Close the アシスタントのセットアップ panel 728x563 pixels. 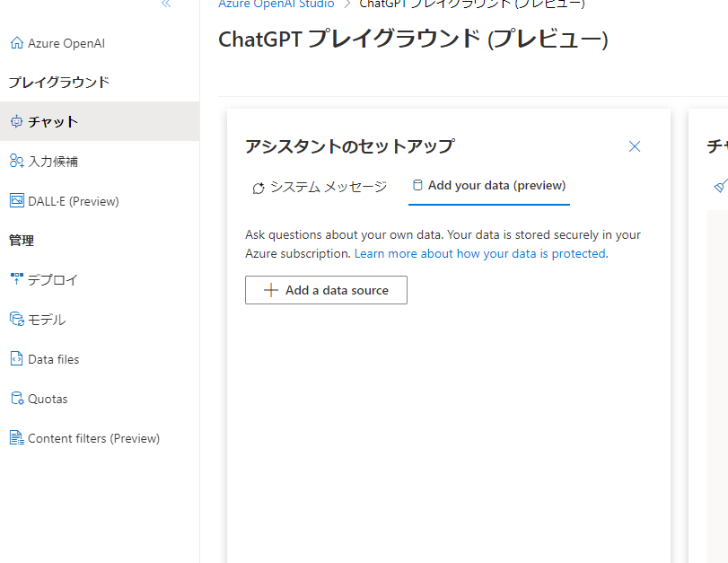pyautogui.click(x=635, y=146)
